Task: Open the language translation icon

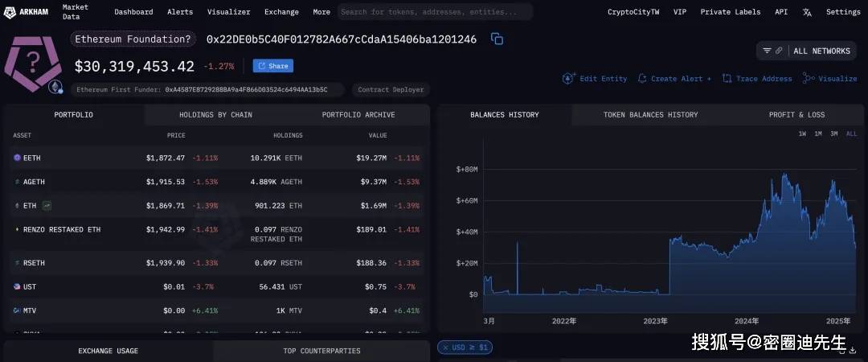Action: [x=807, y=12]
